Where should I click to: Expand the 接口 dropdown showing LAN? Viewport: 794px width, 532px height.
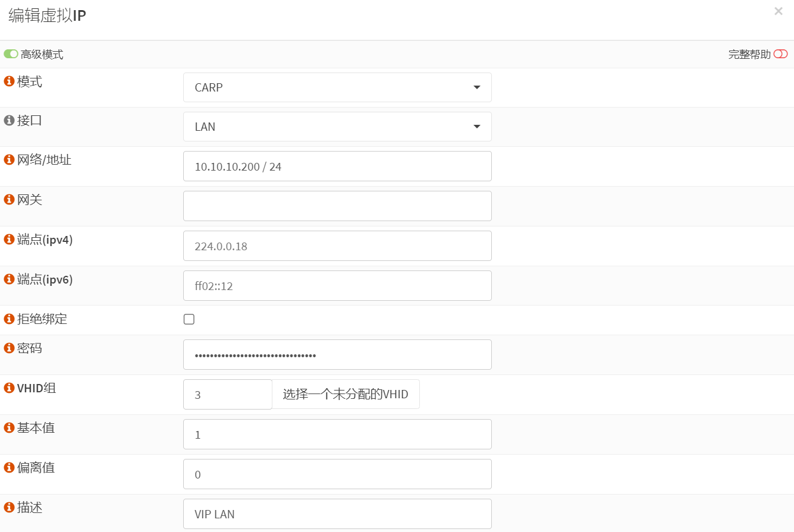click(x=337, y=127)
